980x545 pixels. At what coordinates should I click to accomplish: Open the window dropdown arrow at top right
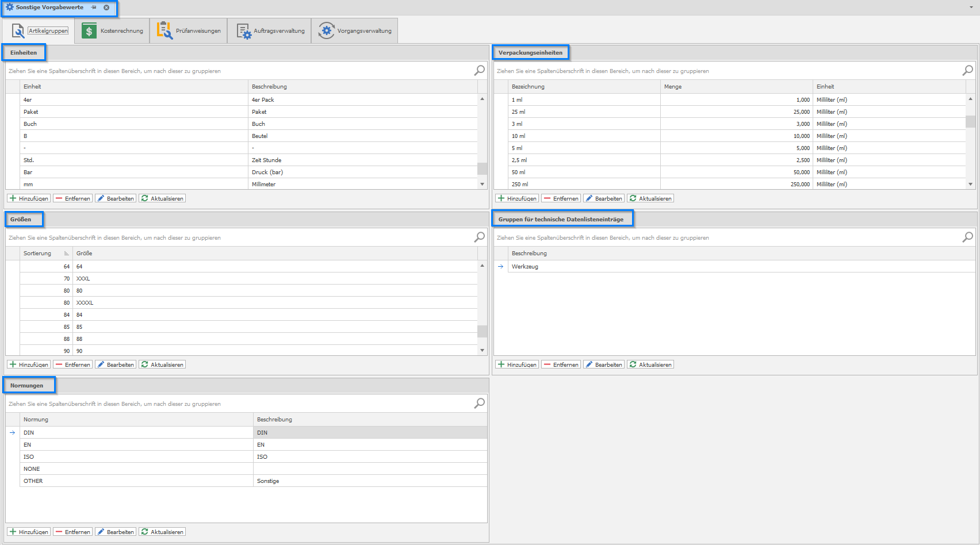[971, 7]
